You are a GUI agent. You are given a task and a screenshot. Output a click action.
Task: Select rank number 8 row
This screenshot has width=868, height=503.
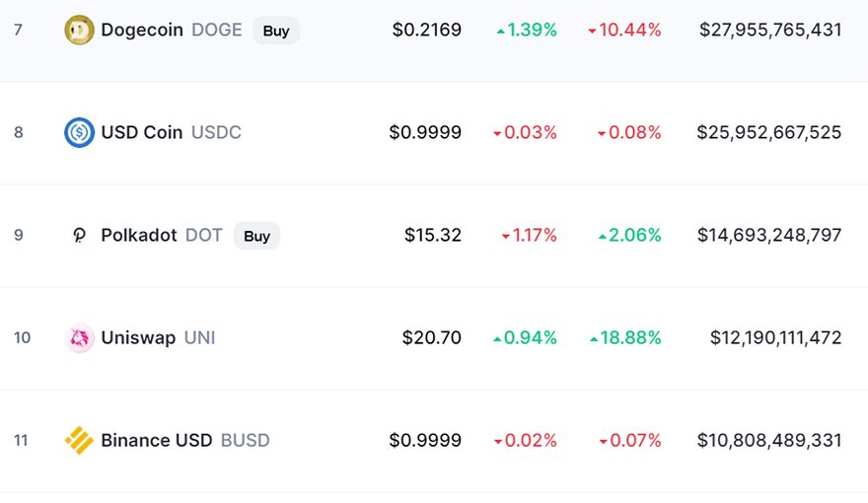click(434, 133)
